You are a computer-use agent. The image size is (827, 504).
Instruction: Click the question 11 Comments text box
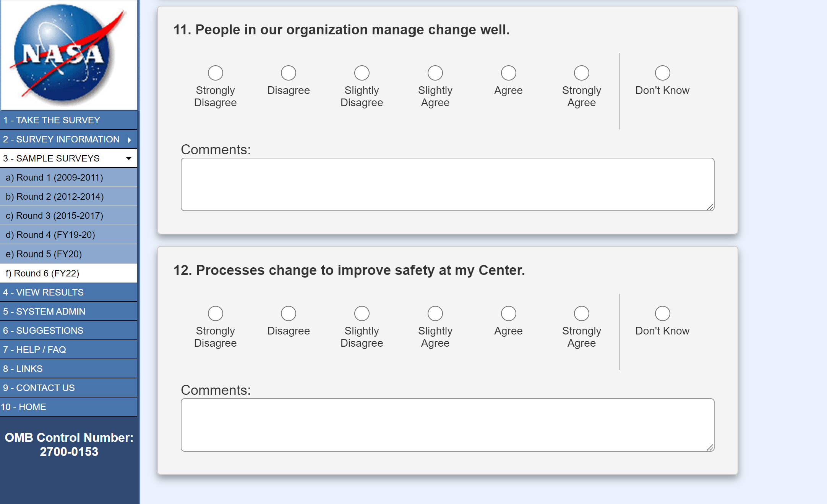[447, 184]
